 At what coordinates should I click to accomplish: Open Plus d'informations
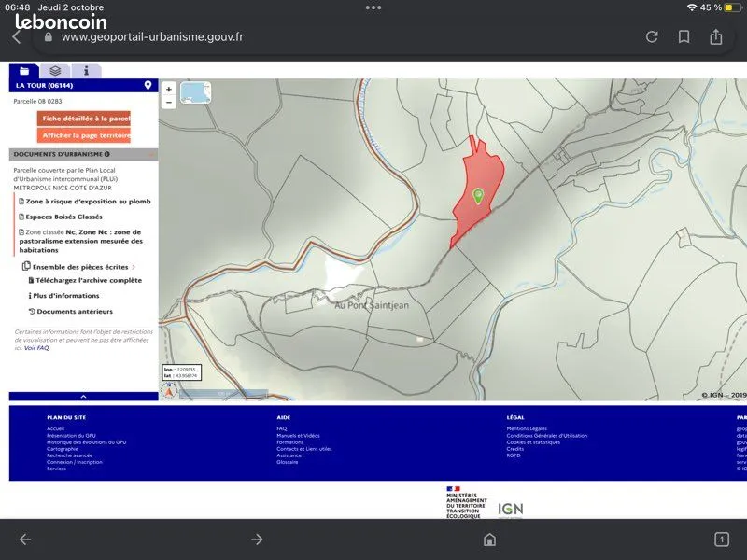pos(63,296)
